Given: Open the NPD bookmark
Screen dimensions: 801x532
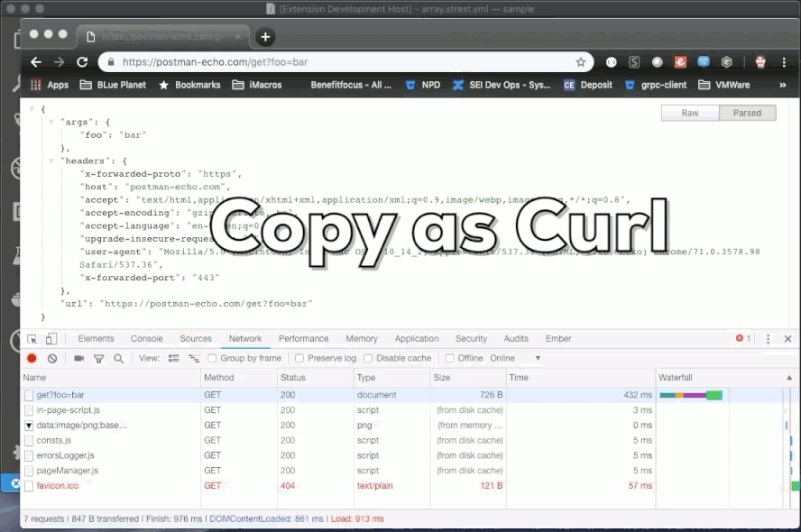Looking at the screenshot, I should pyautogui.click(x=422, y=85).
